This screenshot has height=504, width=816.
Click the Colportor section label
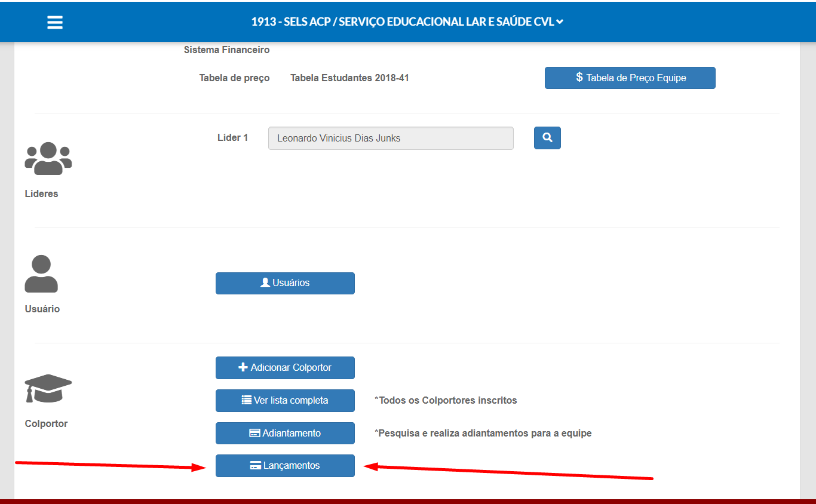tap(46, 424)
